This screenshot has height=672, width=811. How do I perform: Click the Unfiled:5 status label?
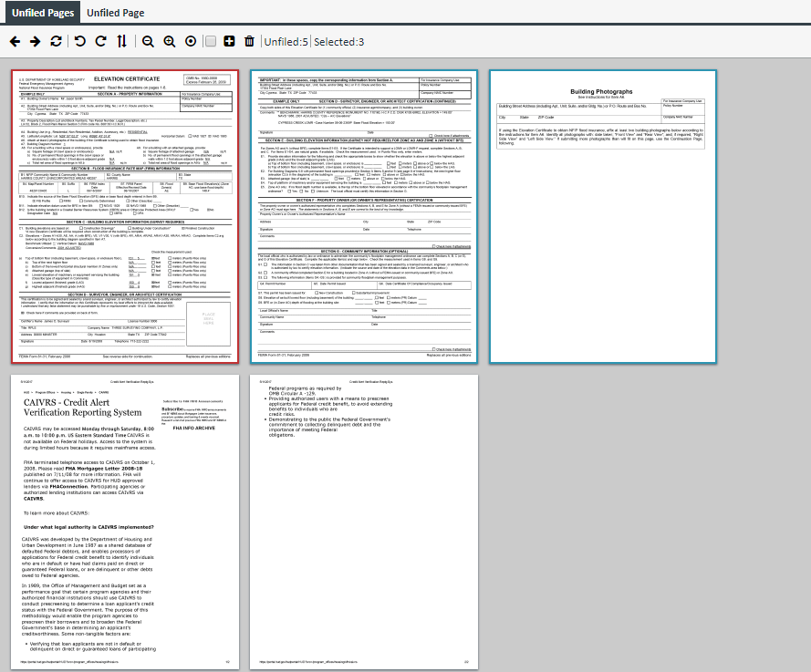(285, 41)
